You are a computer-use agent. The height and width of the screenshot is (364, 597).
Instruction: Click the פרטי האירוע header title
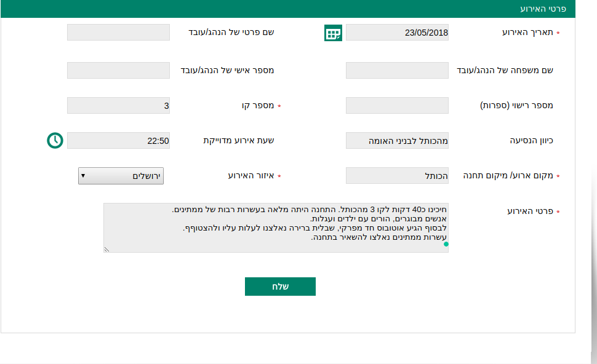click(543, 9)
